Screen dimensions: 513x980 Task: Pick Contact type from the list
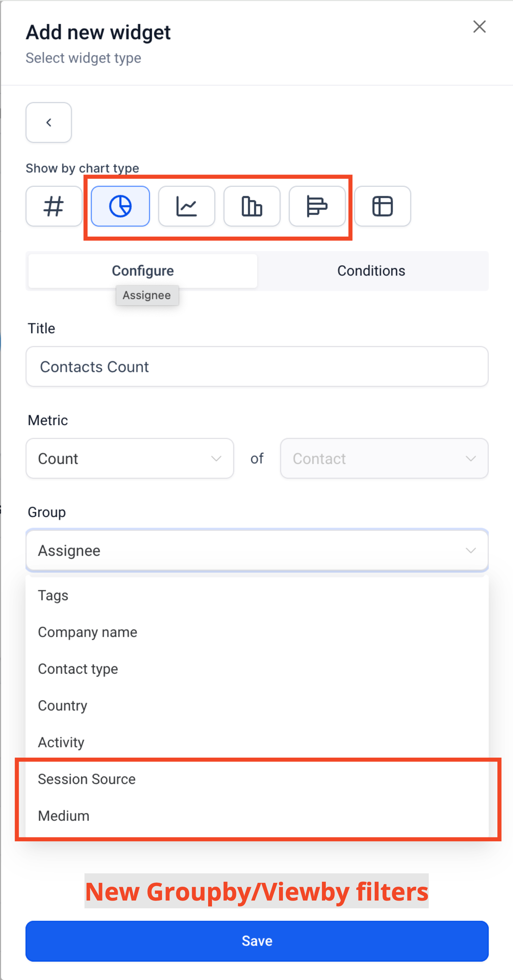[78, 669]
